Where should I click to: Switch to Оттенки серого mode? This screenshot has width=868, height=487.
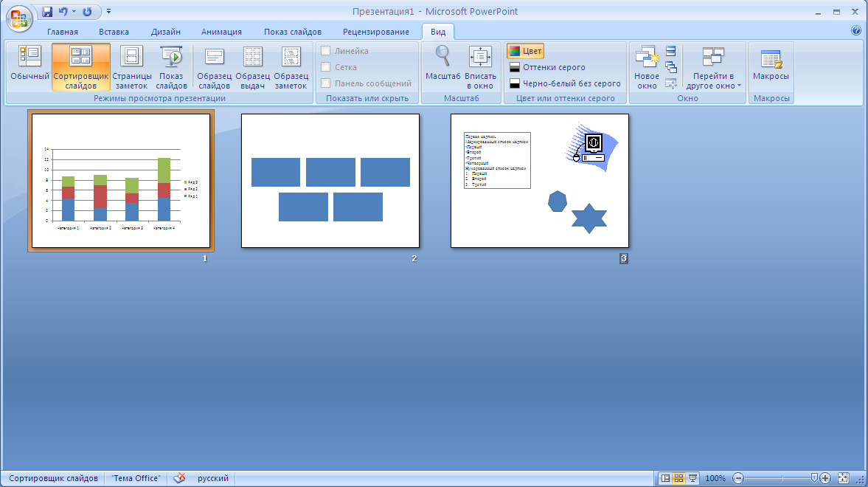pyautogui.click(x=547, y=67)
